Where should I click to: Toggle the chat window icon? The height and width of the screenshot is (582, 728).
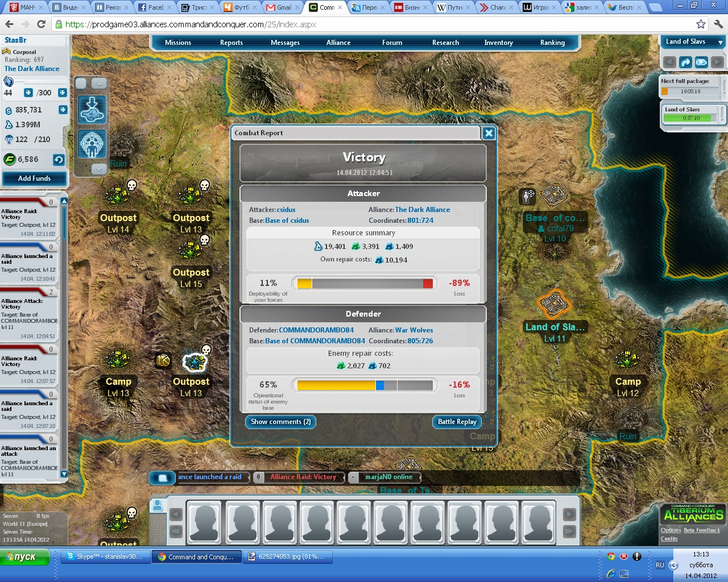(162, 478)
